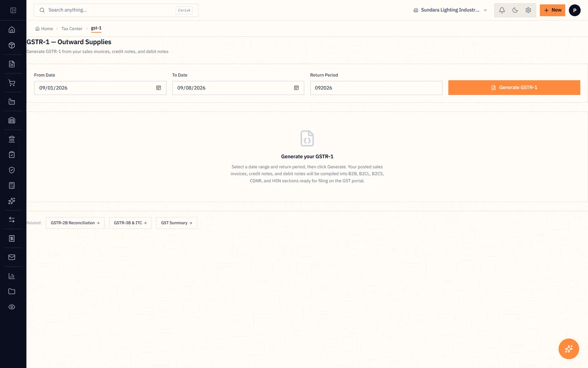This screenshot has height=368, width=588.
Task: Click the New button
Action: [x=552, y=10]
